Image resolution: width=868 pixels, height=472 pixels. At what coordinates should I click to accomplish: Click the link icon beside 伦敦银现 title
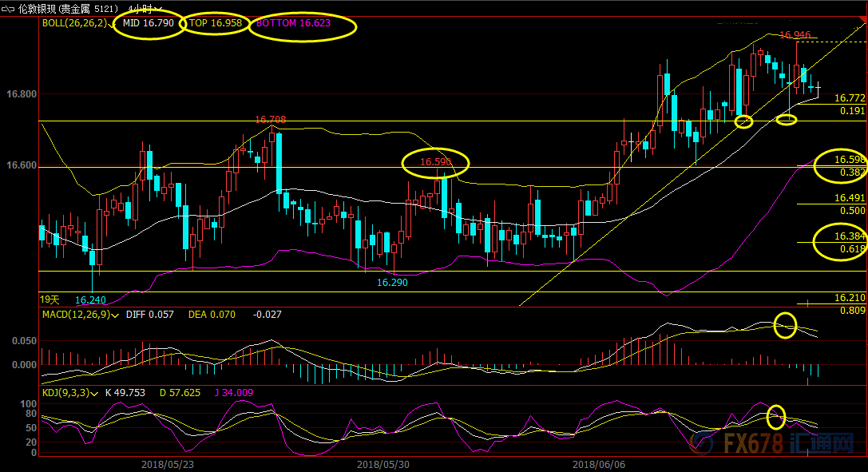(8, 9)
